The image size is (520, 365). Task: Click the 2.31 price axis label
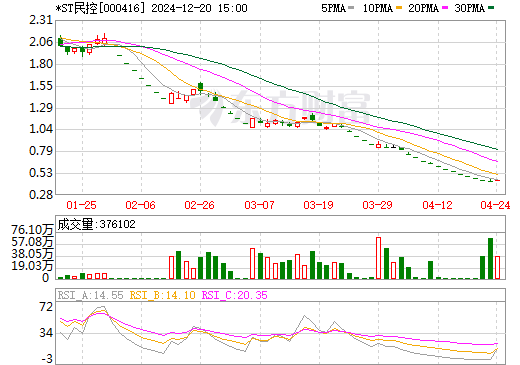click(x=41, y=20)
